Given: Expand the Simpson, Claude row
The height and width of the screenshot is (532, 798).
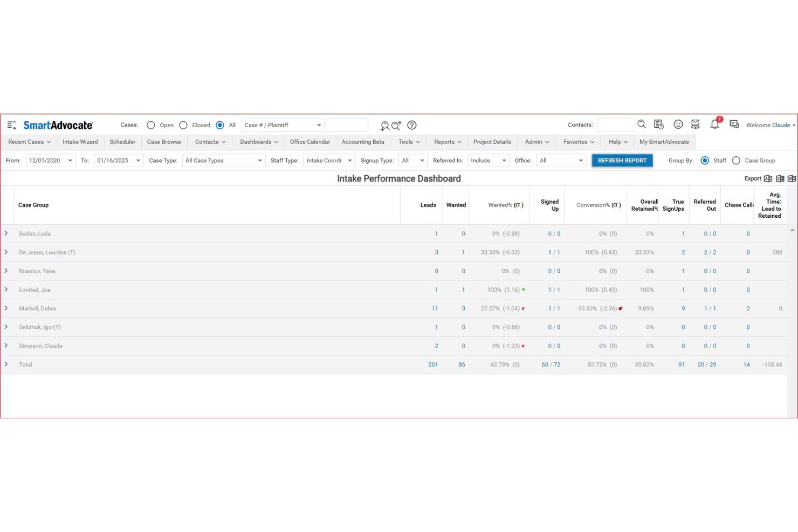Looking at the screenshot, I should (6, 346).
